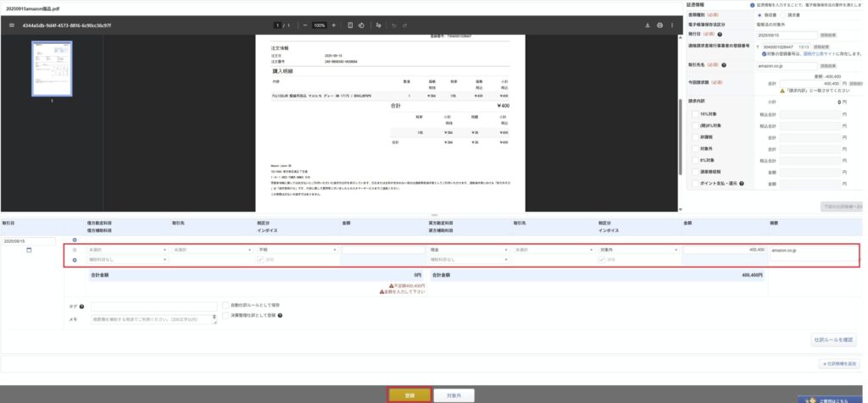This screenshot has height=403, width=868.
Task: Print the PDF document
Action: 659,25
